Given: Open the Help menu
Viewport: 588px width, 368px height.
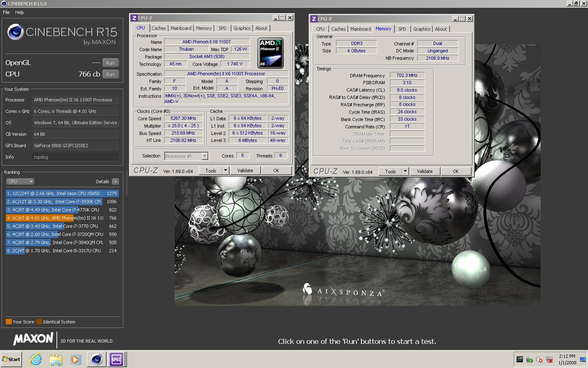Looking at the screenshot, I should coord(20,12).
